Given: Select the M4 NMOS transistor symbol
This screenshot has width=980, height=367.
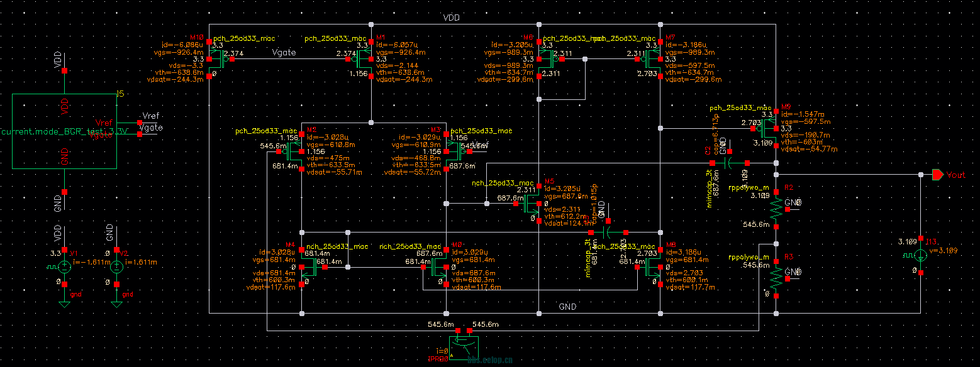Looking at the screenshot, I should [x=308, y=268].
